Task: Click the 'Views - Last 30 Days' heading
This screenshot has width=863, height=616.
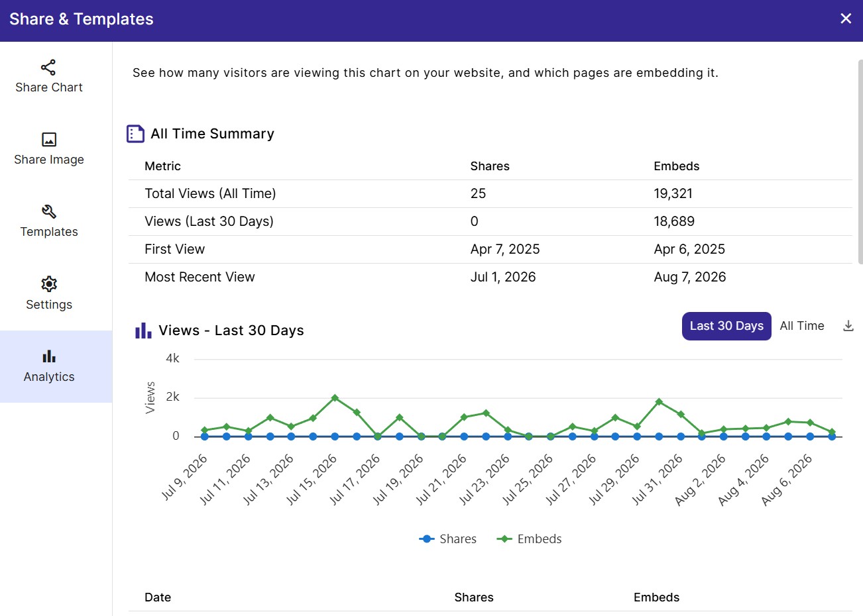Action: pyautogui.click(x=231, y=331)
